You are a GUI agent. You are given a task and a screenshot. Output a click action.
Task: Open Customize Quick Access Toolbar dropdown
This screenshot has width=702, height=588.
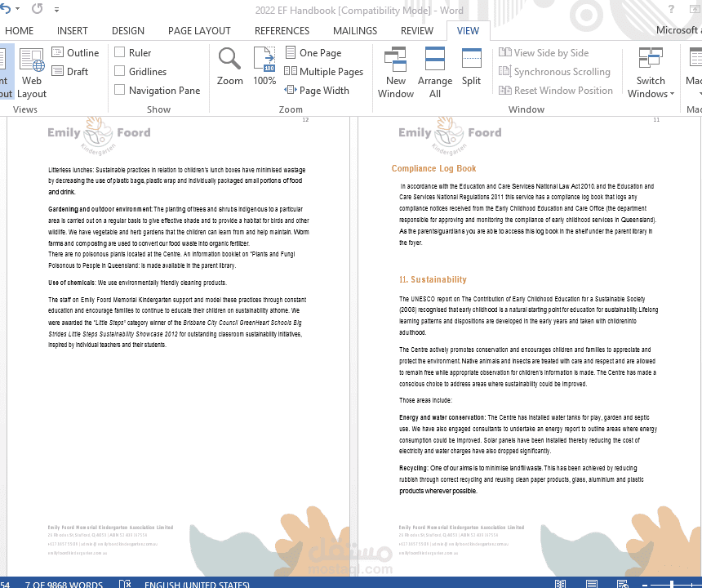pos(56,9)
